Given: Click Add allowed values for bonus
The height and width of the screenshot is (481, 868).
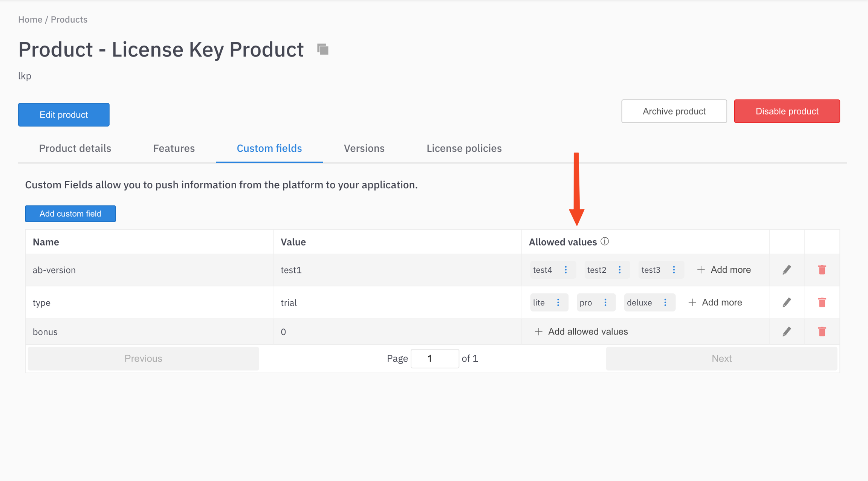Looking at the screenshot, I should point(581,331).
